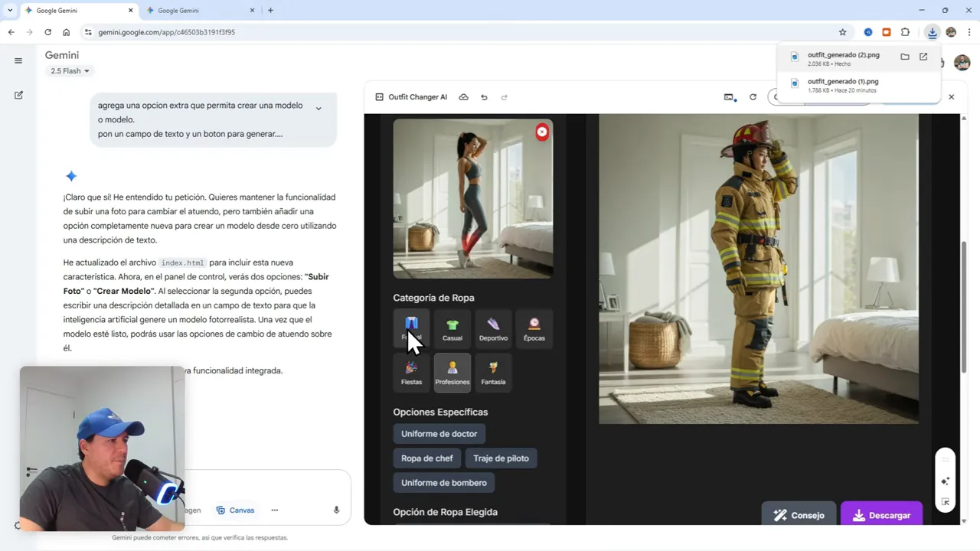Select the Profesiones category icon
The image size is (980, 551).
coord(452,373)
